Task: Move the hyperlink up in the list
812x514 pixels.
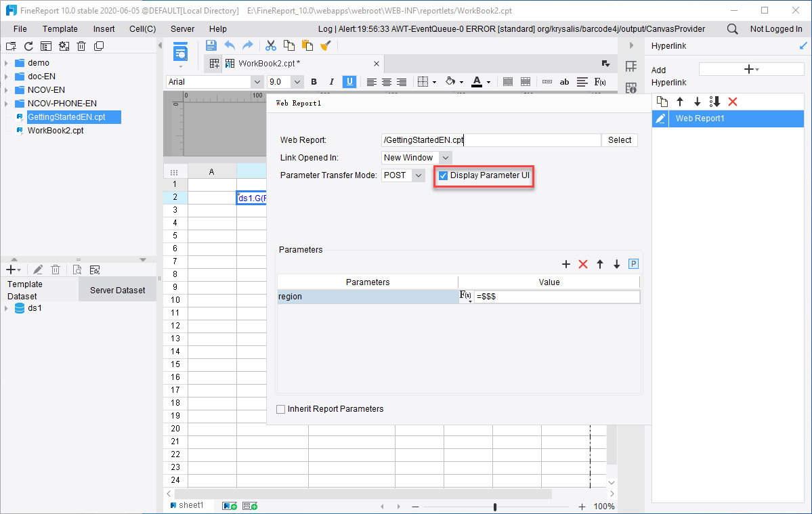Action: (x=680, y=101)
